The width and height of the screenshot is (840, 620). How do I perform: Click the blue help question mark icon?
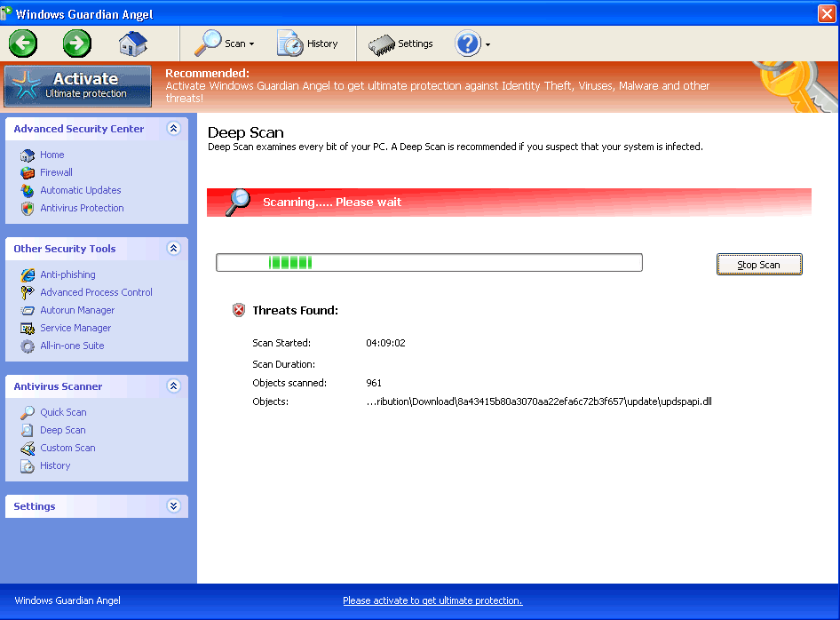pos(467,44)
